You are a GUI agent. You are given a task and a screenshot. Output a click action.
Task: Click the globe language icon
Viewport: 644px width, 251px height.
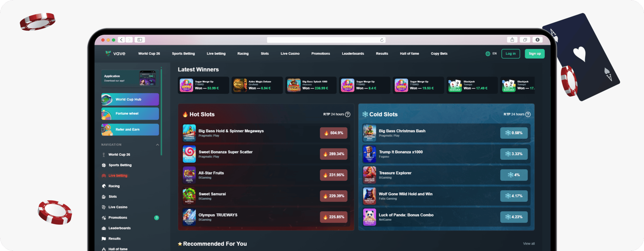pyautogui.click(x=488, y=54)
